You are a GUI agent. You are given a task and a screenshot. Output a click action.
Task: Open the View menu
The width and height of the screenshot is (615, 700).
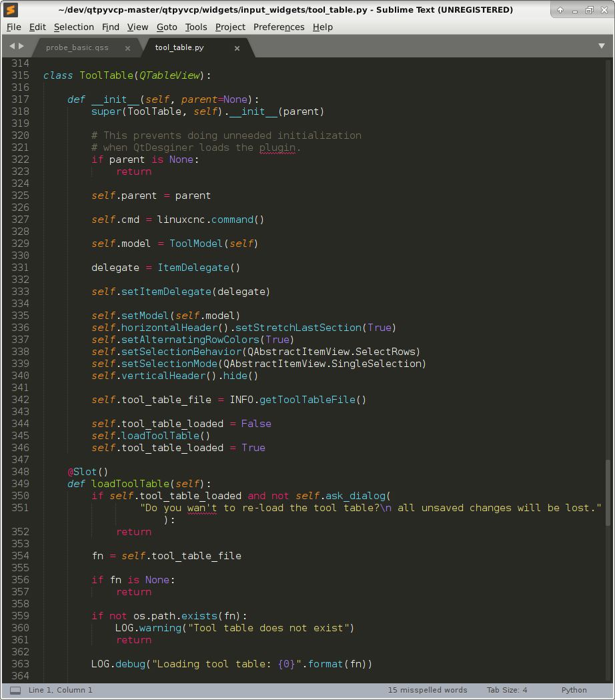[x=137, y=27]
